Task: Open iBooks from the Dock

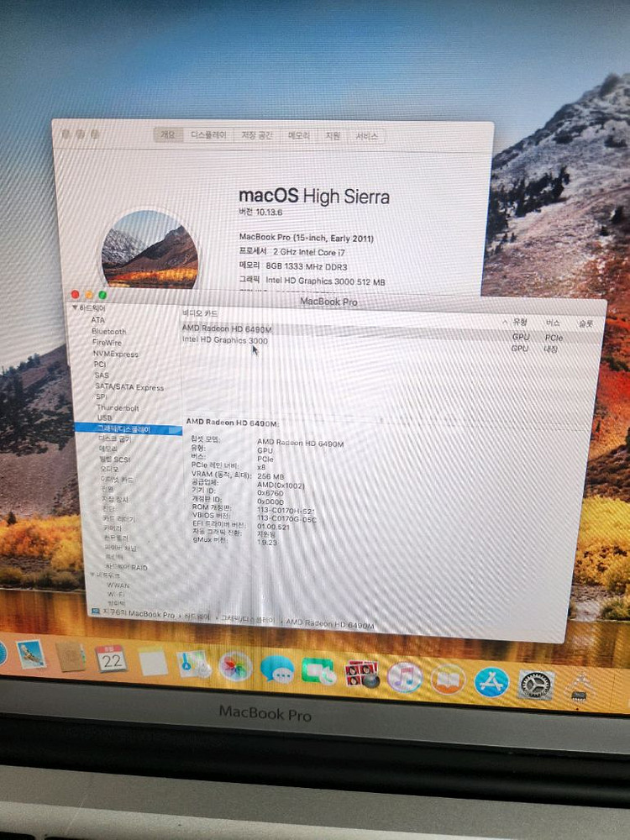Action: point(448,680)
